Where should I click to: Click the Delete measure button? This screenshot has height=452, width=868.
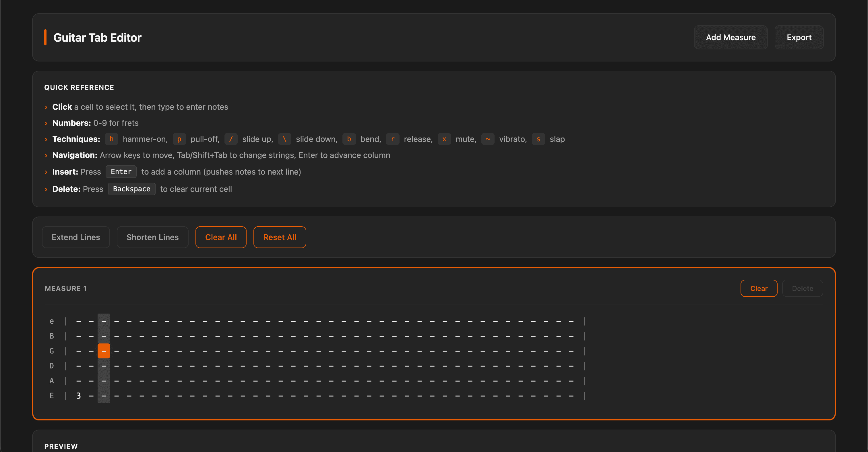pyautogui.click(x=802, y=289)
